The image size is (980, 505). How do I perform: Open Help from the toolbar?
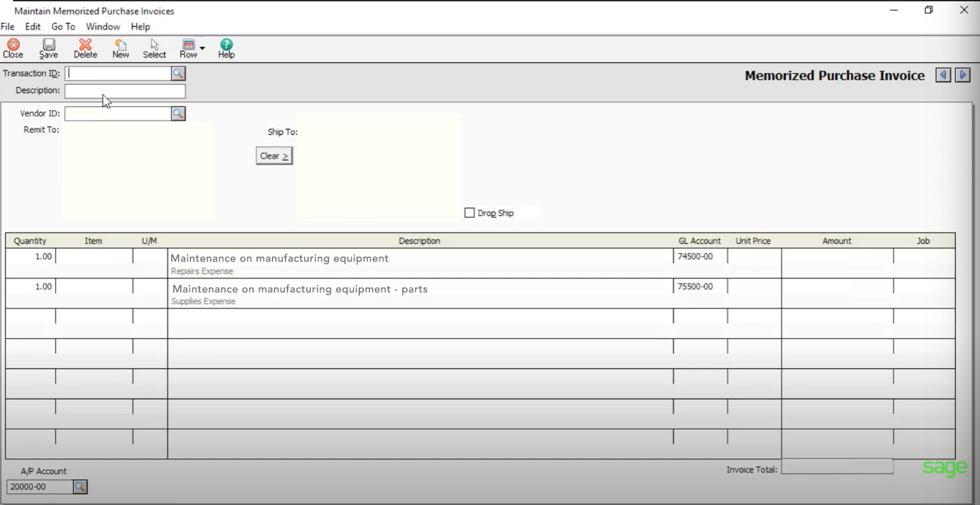pyautogui.click(x=226, y=47)
